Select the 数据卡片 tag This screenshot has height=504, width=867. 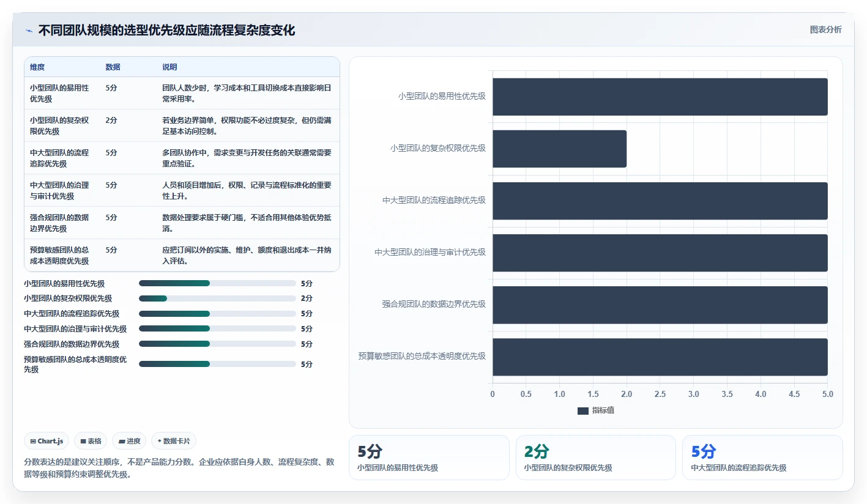click(x=174, y=441)
